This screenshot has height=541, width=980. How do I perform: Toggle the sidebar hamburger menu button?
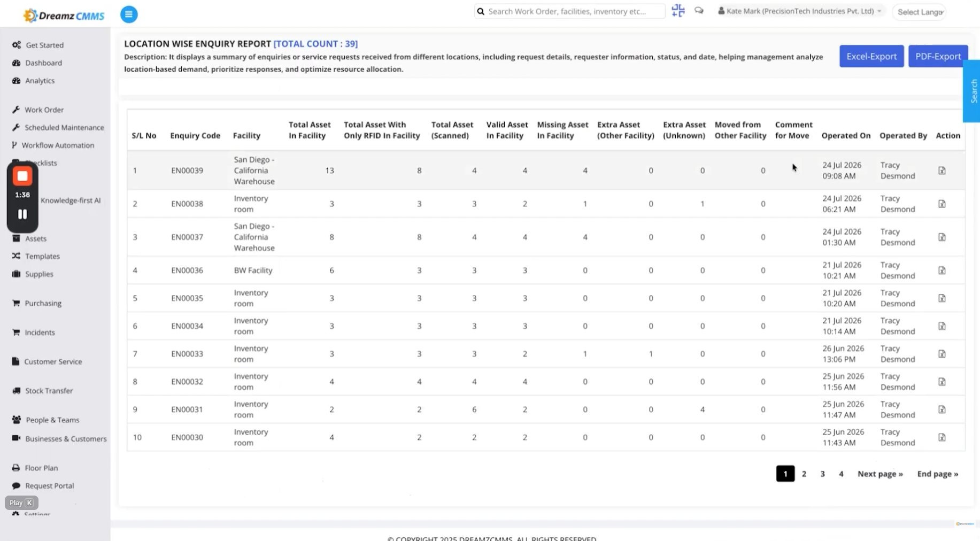[129, 14]
